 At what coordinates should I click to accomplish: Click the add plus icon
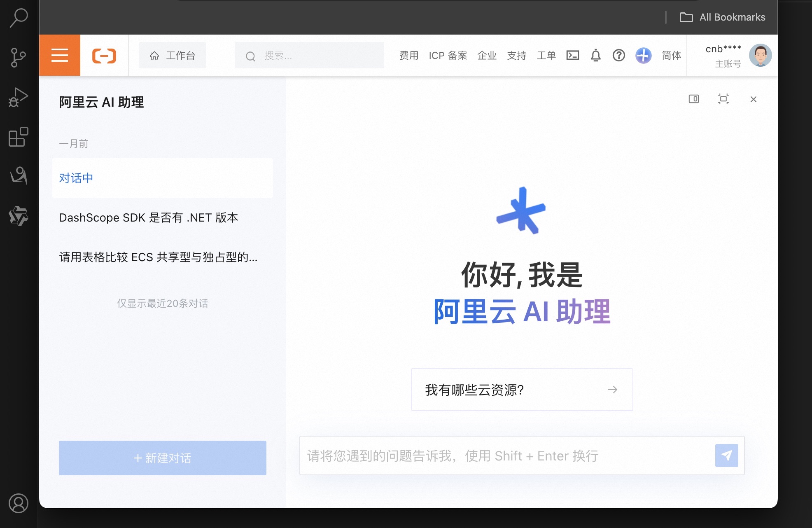(643, 55)
